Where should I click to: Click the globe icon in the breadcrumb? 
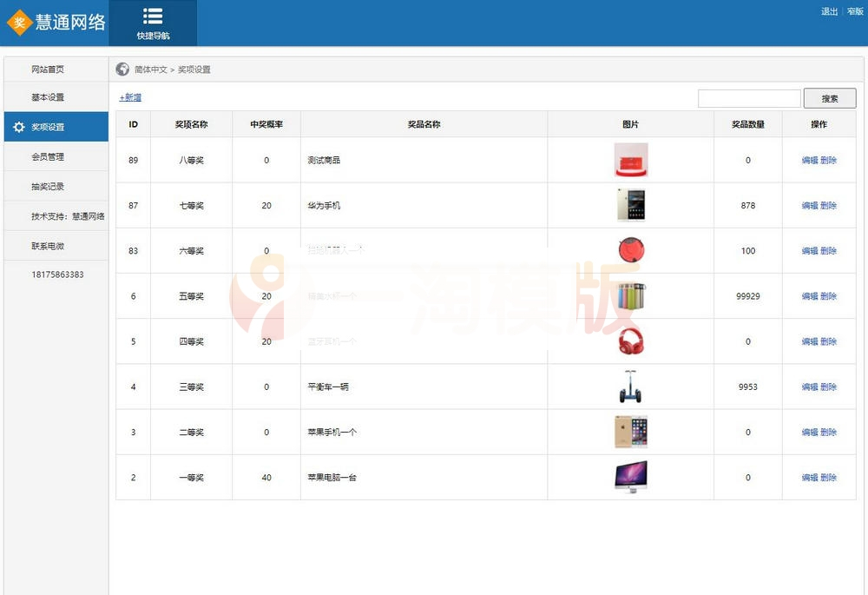click(x=121, y=69)
